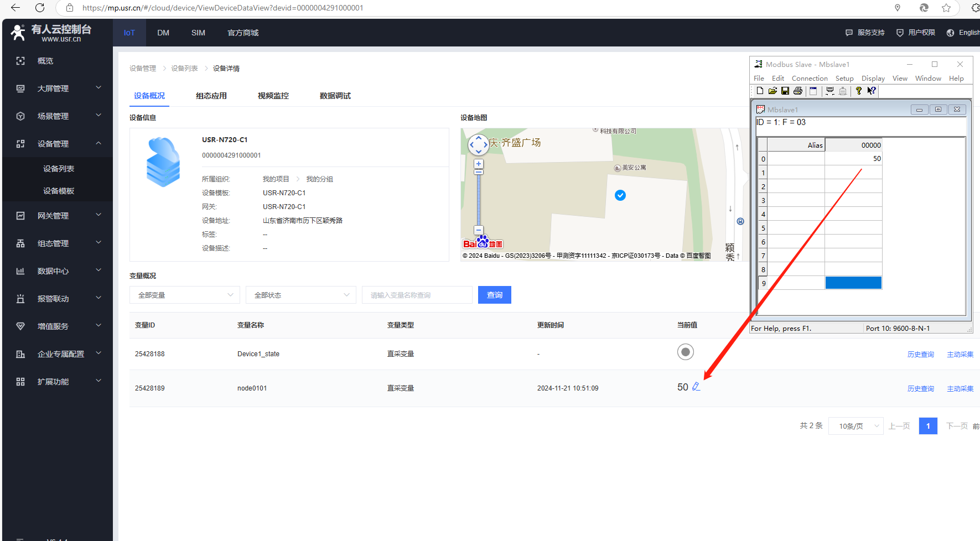Expand 扩展功能 sidebar menu
This screenshot has width=980, height=541.
click(58, 382)
